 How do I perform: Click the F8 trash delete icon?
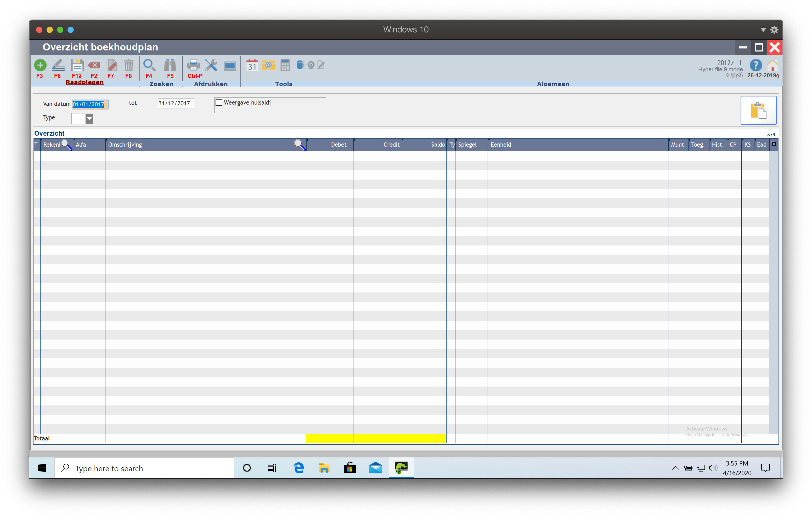click(x=128, y=65)
